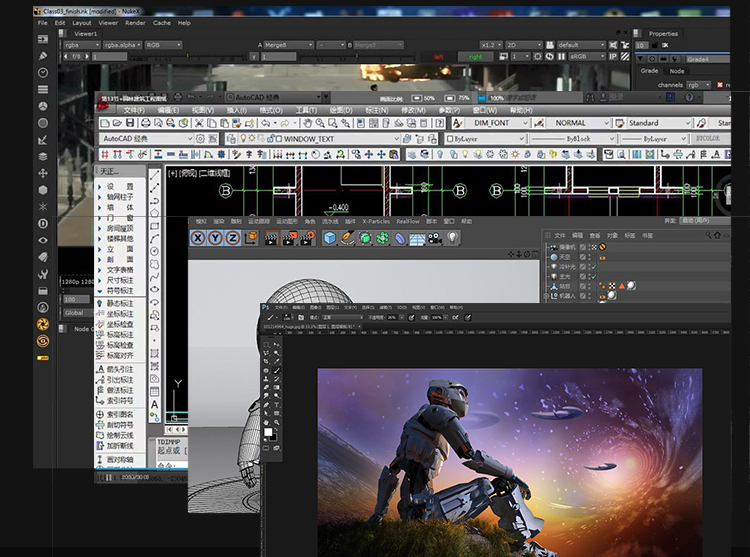750x557 pixels.
Task: Click the Nuke viewer gamma slider
Action: [356, 57]
